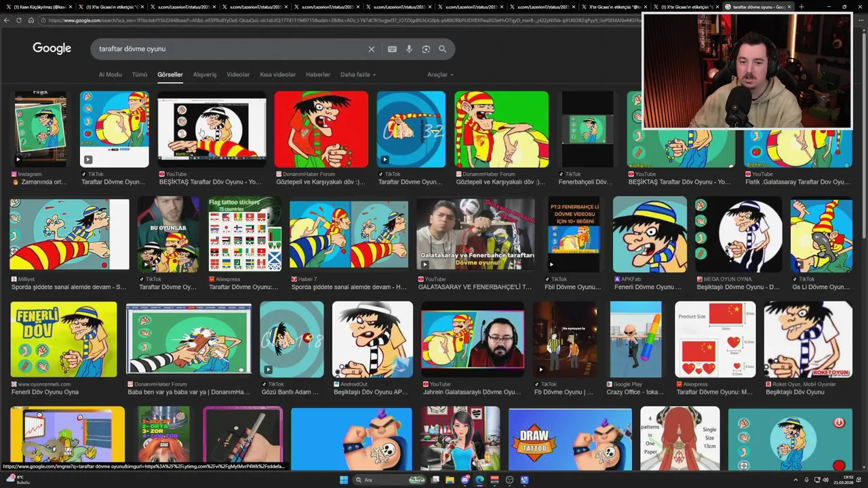Open the www.oyuncenneti.com source link
The width and height of the screenshot is (868, 488).
[40, 384]
